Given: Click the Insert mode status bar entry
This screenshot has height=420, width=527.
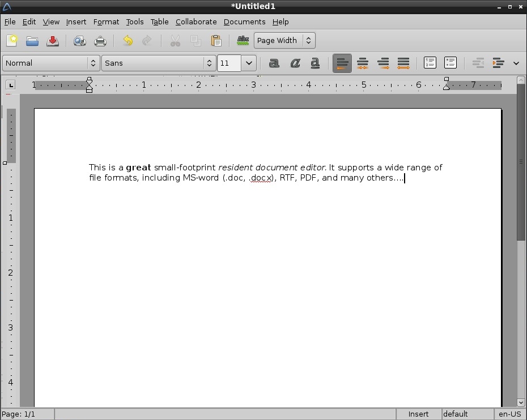Looking at the screenshot, I should point(418,414).
